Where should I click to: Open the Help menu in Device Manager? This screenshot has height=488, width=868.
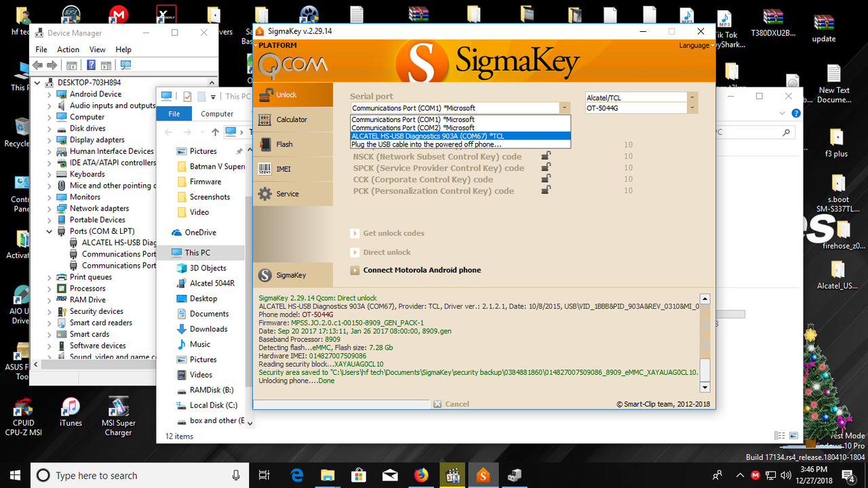[x=123, y=49]
